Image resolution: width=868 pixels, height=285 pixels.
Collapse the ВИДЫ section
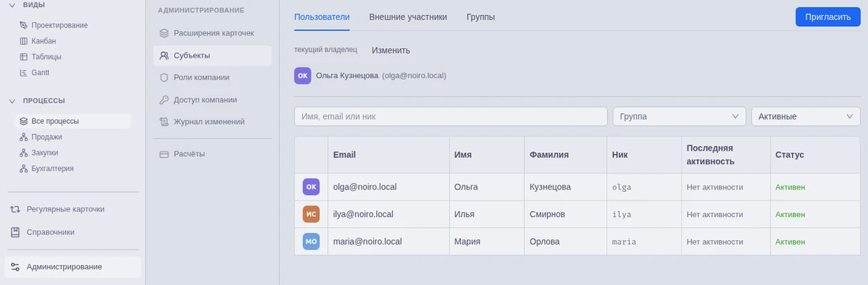point(12,5)
